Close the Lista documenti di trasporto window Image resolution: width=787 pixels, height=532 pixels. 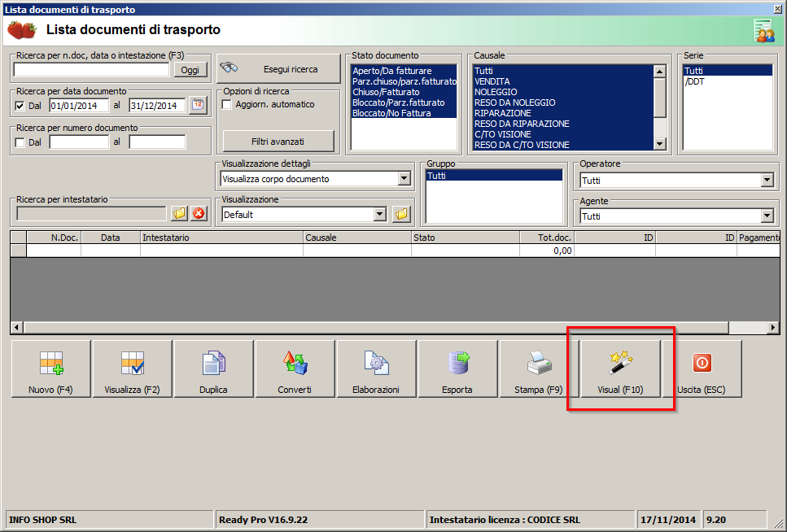[x=779, y=8]
